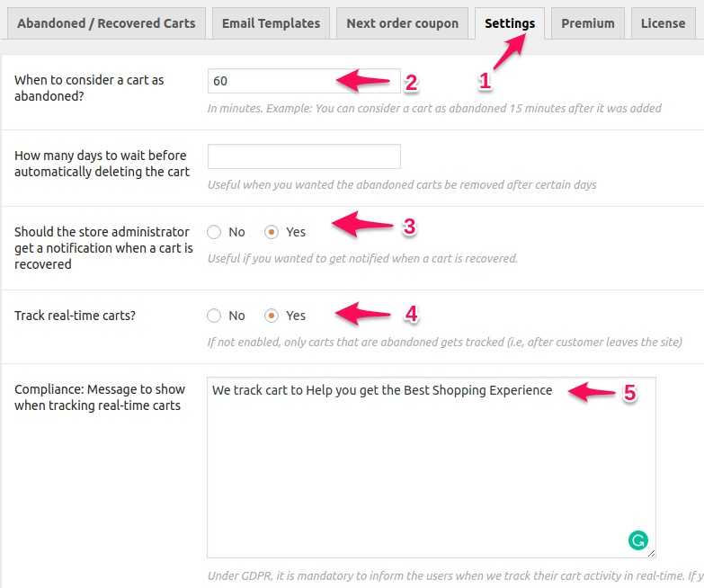Click the 'How many days to wait' label

[x=102, y=164]
